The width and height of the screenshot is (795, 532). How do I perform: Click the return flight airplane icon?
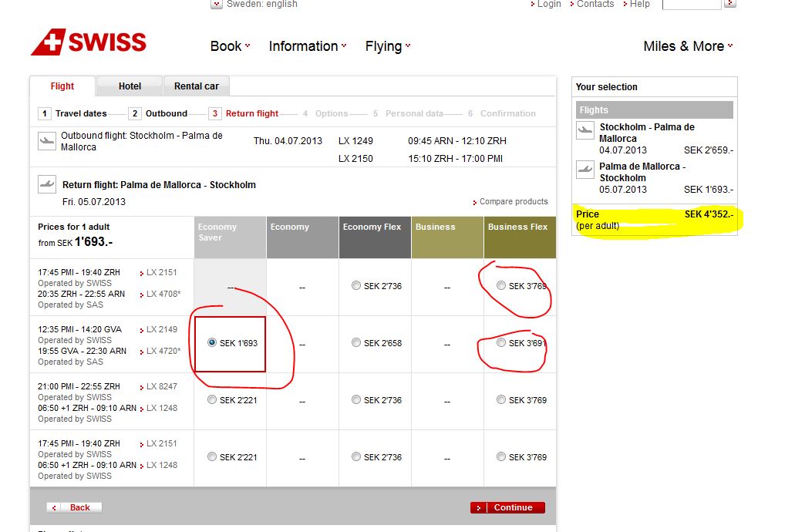point(46,184)
